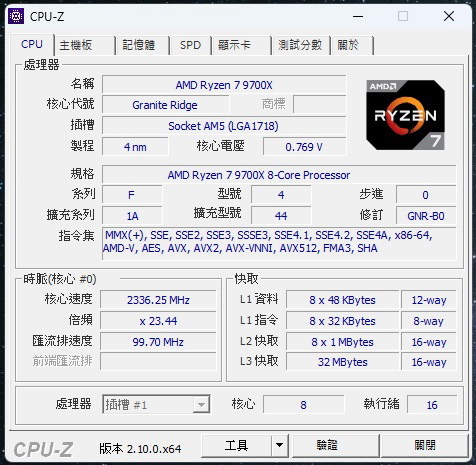Click the empty 前端匯流排 field
The image size is (476, 465).
(158, 362)
